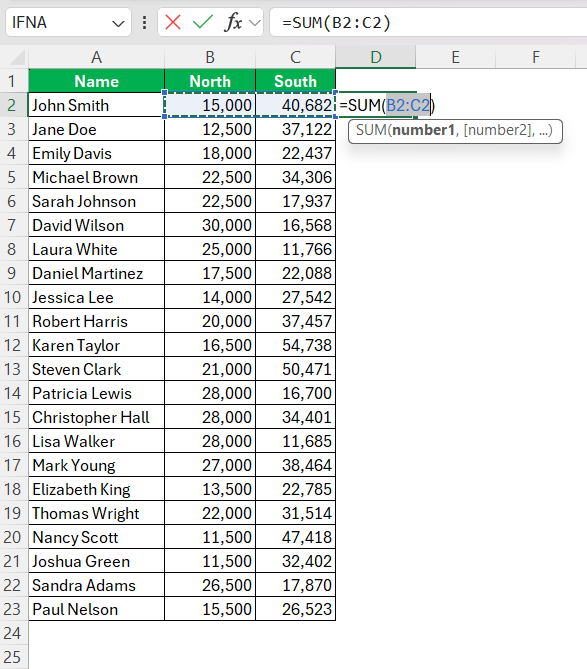587x669 pixels.
Task: Click the Daniel Martinez cell
Action: pyautogui.click(x=96, y=273)
